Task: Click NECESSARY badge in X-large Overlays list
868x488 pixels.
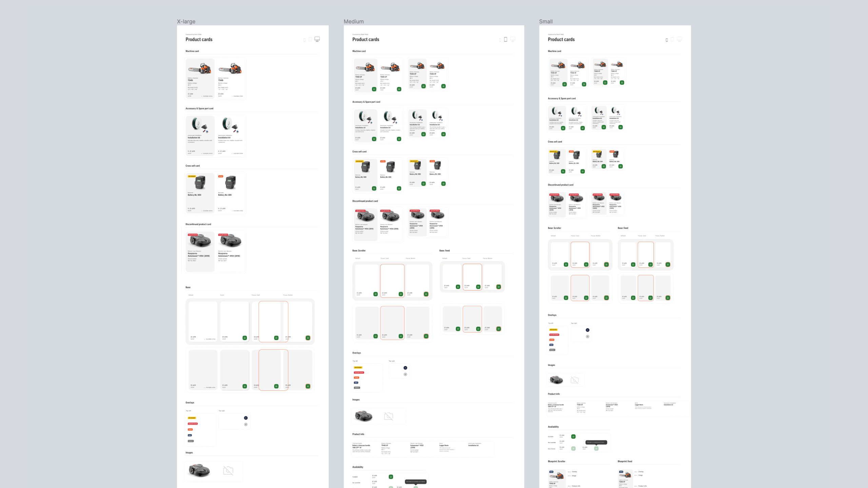Action: [192, 418]
